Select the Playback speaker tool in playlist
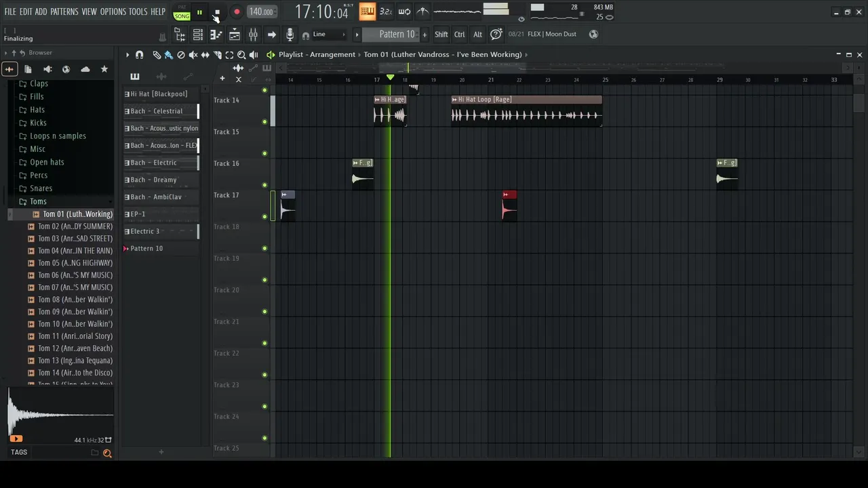This screenshot has width=868, height=488. (254, 55)
